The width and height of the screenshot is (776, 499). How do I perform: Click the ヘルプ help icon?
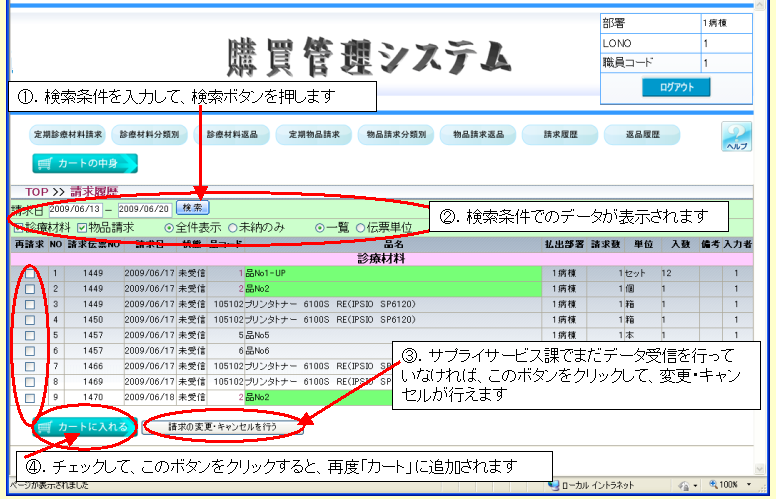point(736,136)
